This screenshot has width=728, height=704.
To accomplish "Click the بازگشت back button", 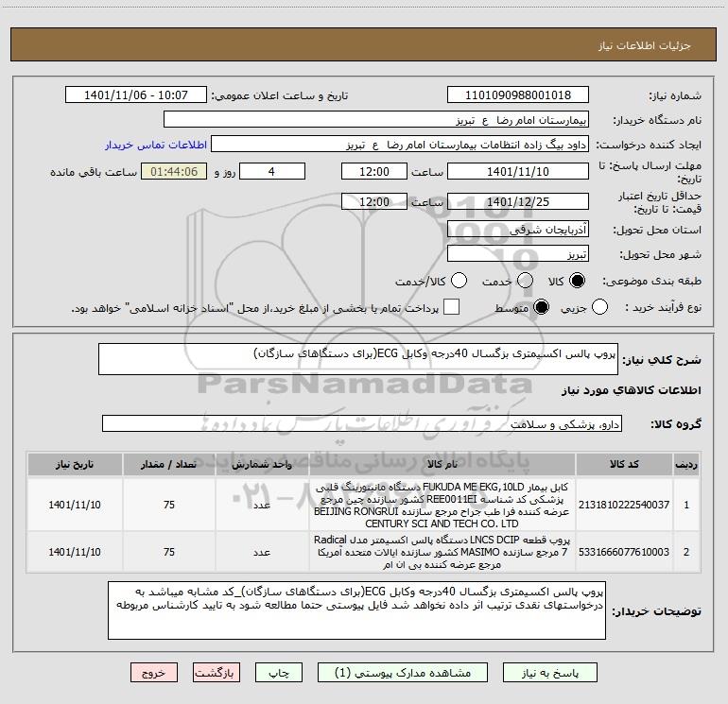I will [217, 673].
